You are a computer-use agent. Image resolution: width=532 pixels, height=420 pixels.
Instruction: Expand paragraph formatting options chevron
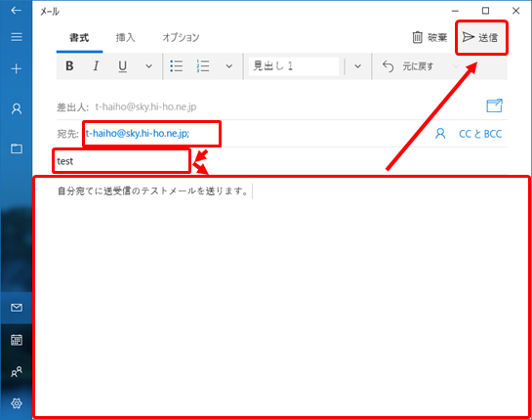pyautogui.click(x=229, y=66)
